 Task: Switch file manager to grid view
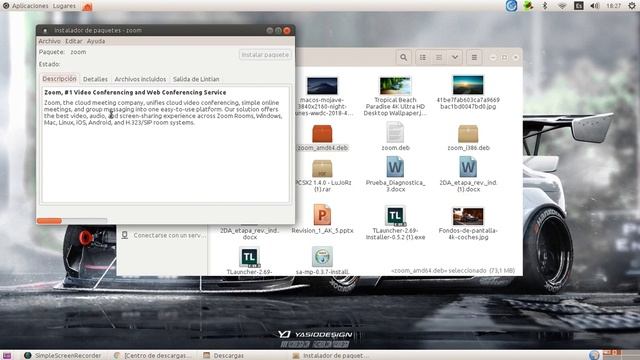pyautogui.click(x=423, y=58)
